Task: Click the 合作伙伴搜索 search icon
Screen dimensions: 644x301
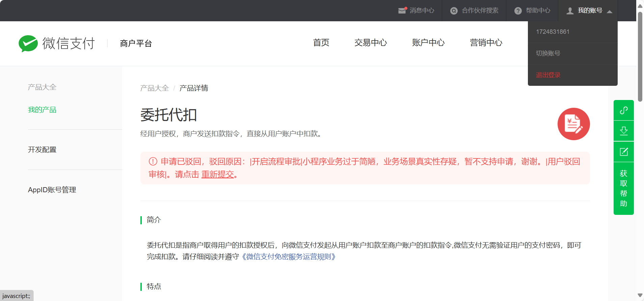Action: coord(454,11)
